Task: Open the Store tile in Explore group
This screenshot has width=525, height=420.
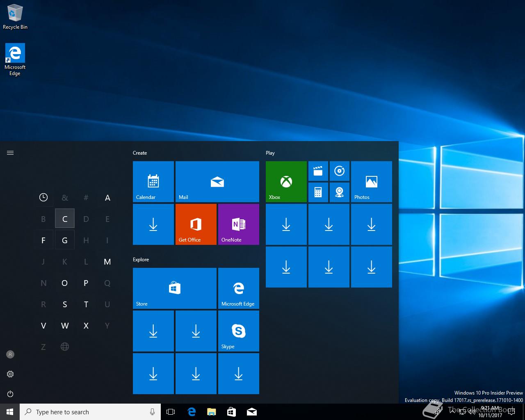Action: point(175,288)
